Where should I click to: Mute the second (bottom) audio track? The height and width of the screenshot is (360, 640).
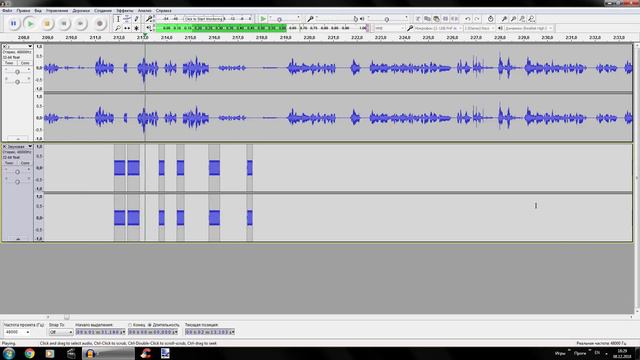coord(9,163)
